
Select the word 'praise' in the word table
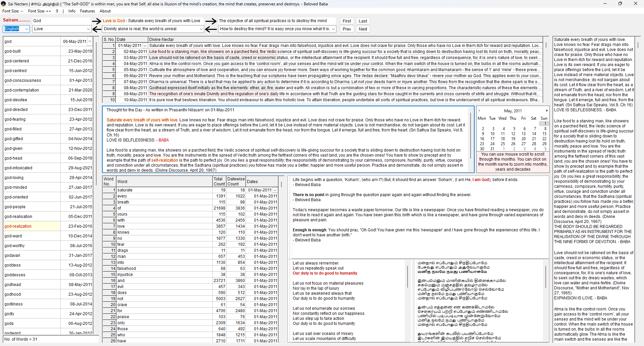point(191,317)
